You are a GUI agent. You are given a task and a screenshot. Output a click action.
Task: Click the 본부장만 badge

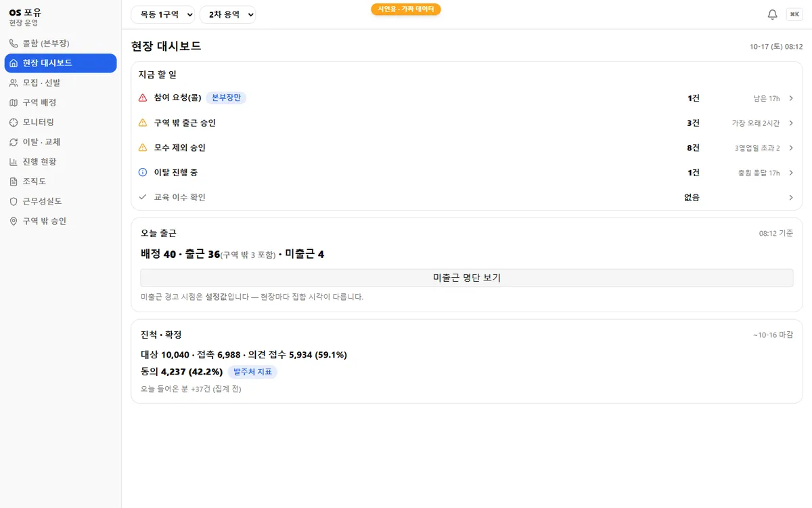tap(226, 98)
